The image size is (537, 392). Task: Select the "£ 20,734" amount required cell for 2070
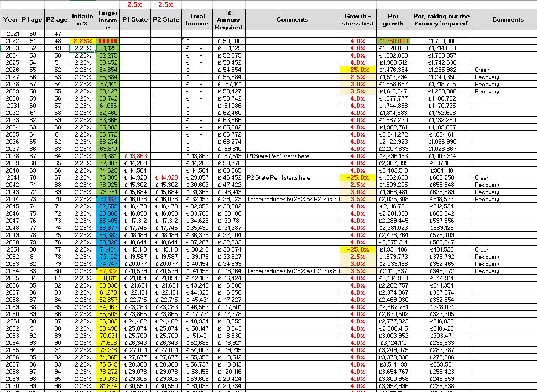(229, 386)
